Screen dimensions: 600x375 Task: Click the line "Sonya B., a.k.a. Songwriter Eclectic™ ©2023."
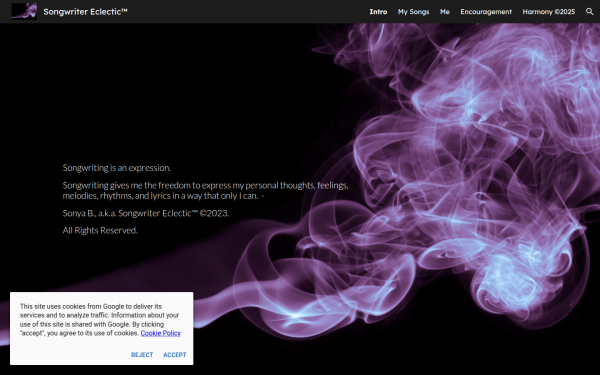tap(146, 213)
